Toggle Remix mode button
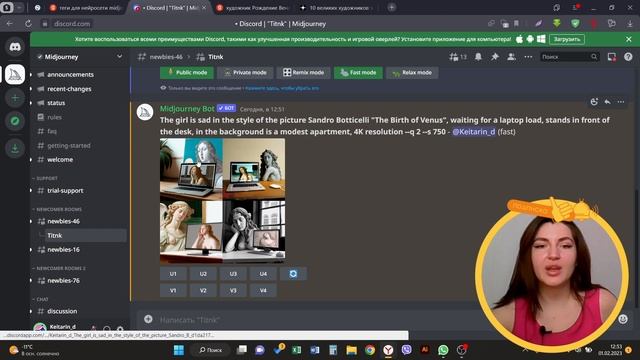This screenshot has width=640, height=360. (303, 73)
